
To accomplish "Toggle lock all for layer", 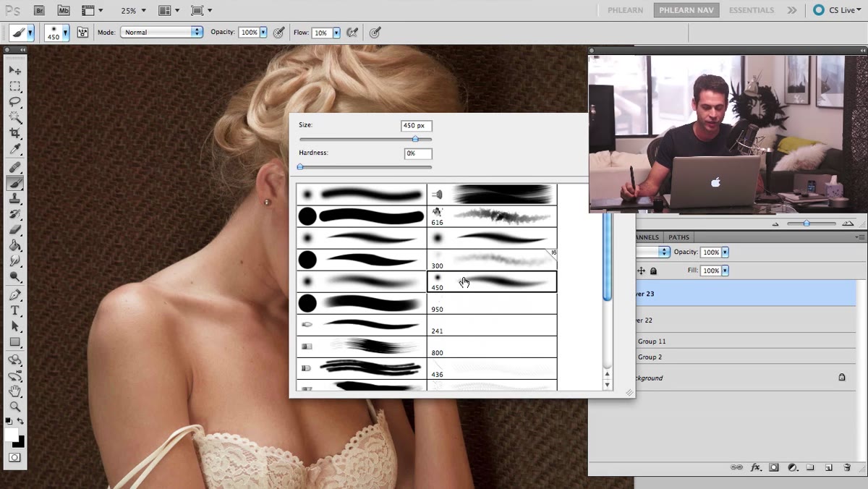I will 653,271.
